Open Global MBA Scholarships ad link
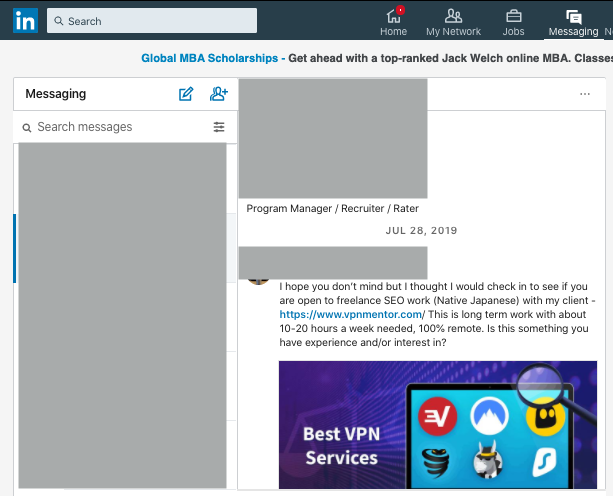613x496 pixels. click(x=212, y=59)
